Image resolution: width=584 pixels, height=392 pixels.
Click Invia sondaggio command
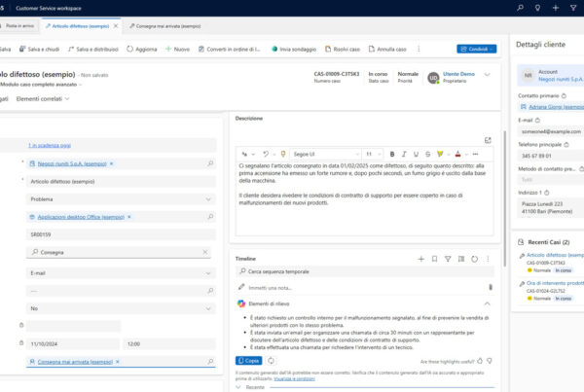[294, 50]
